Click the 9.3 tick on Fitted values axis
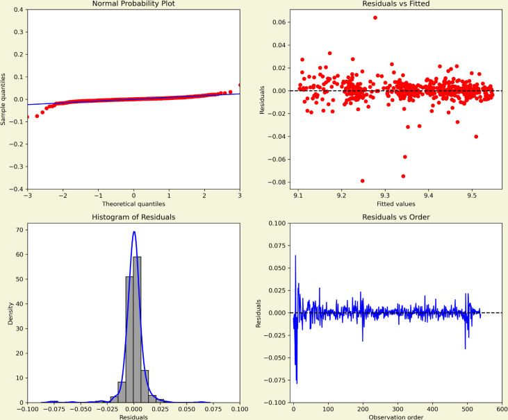The width and height of the screenshot is (508, 420). pyautogui.click(x=385, y=196)
